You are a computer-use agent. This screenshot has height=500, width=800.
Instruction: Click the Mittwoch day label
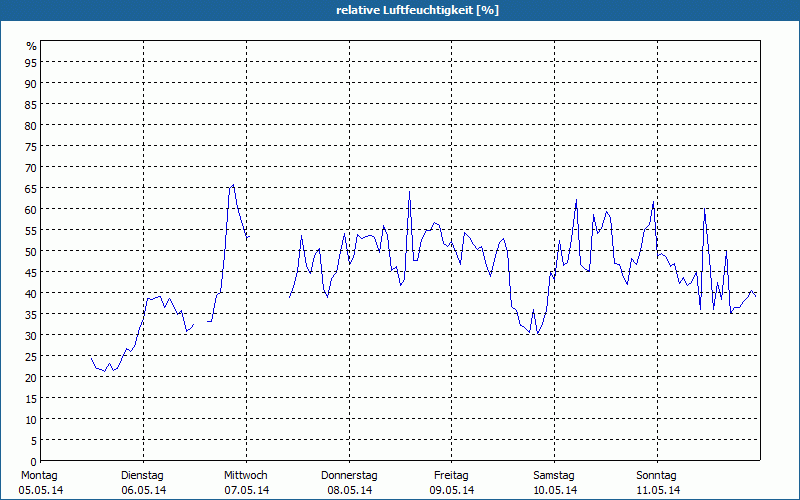246,475
